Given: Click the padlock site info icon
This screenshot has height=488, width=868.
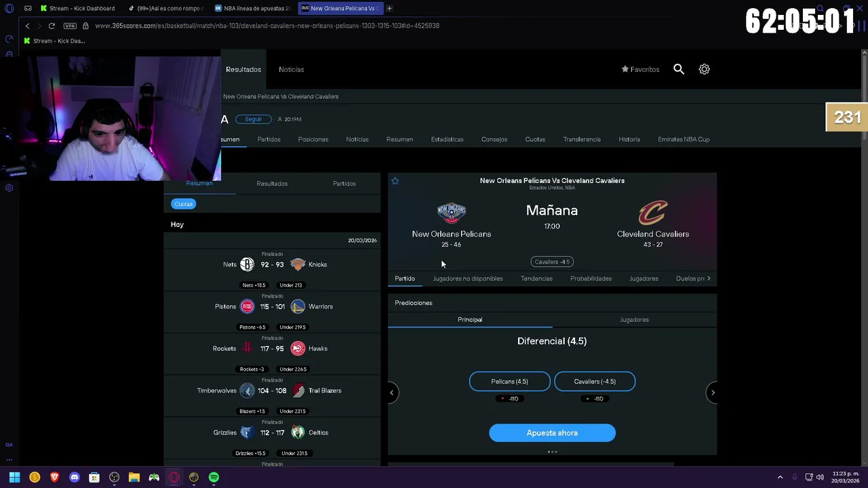Looking at the screenshot, I should (x=85, y=26).
